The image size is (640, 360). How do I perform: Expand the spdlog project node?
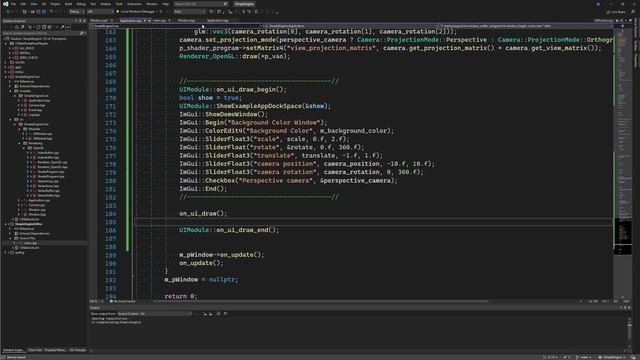[6, 253]
